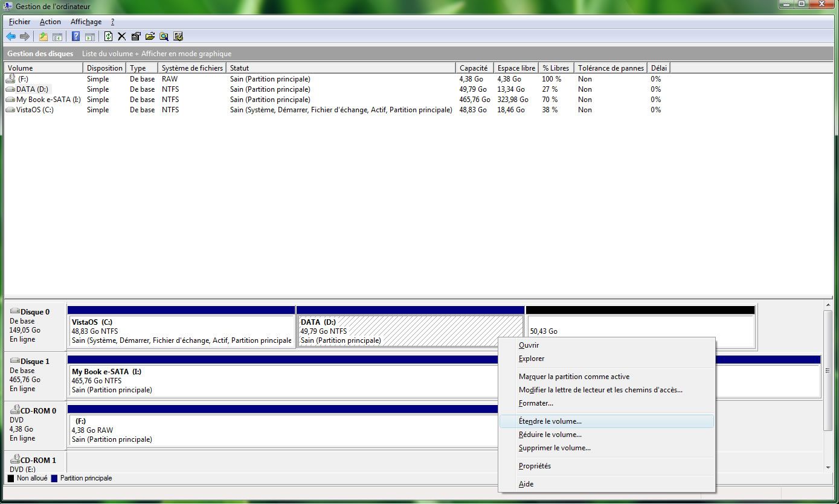Open Propriétés from the context menu
The height and width of the screenshot is (504, 839).
(x=606, y=466)
